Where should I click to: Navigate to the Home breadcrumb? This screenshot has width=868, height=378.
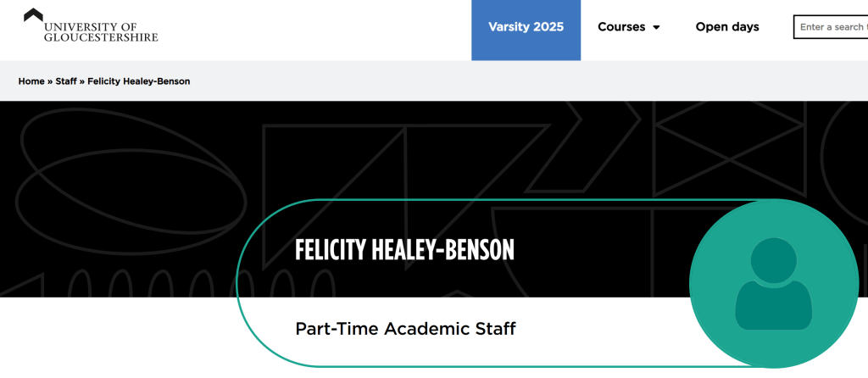pyautogui.click(x=31, y=81)
